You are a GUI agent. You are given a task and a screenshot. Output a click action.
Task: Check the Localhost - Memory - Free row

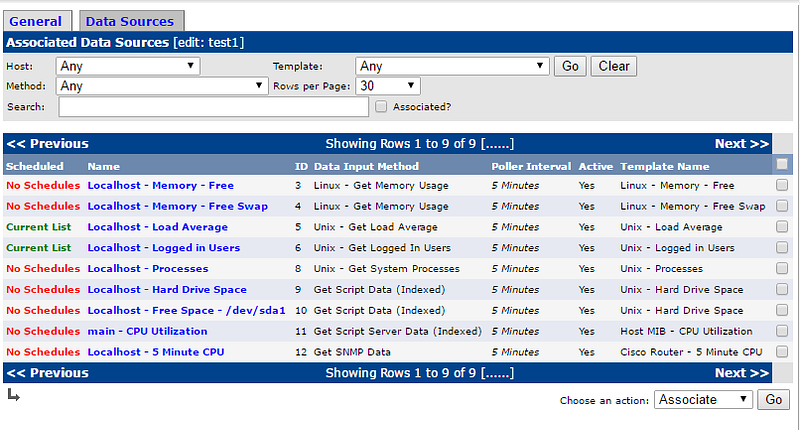[x=782, y=185]
